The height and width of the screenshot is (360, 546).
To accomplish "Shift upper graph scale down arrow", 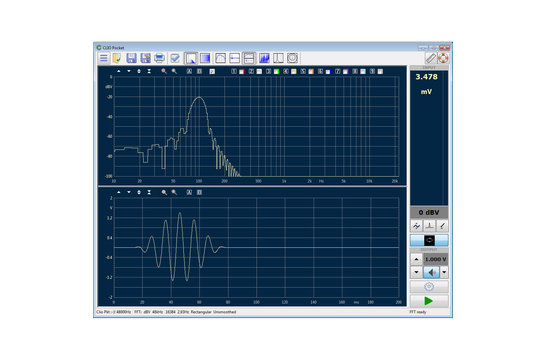I will (x=129, y=71).
